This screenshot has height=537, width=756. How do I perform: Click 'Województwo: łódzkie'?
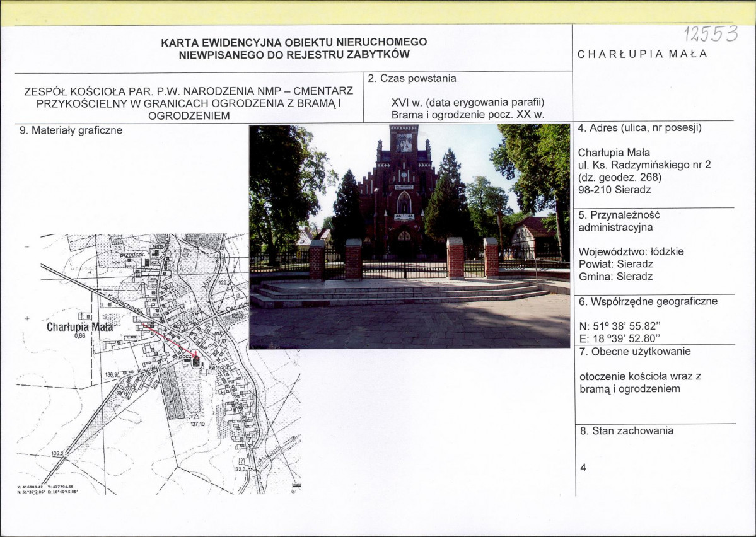click(631, 251)
